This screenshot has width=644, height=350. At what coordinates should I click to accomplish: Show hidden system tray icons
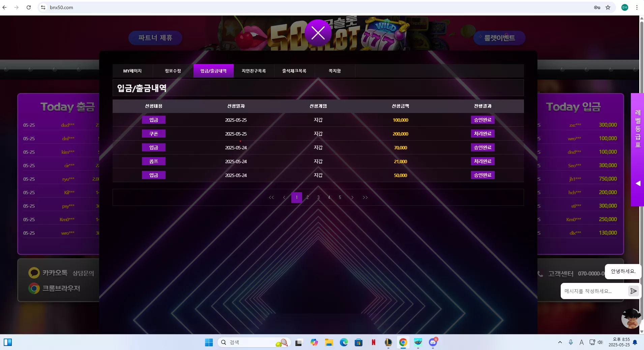tap(560, 343)
